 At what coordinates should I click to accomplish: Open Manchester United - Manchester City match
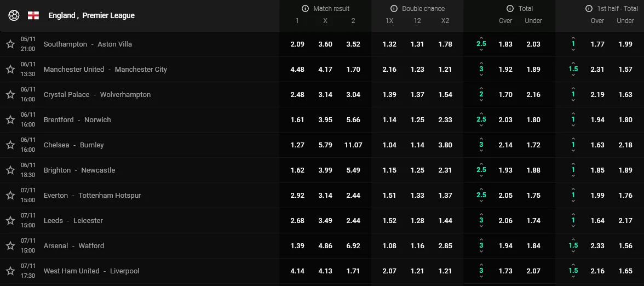tap(105, 70)
